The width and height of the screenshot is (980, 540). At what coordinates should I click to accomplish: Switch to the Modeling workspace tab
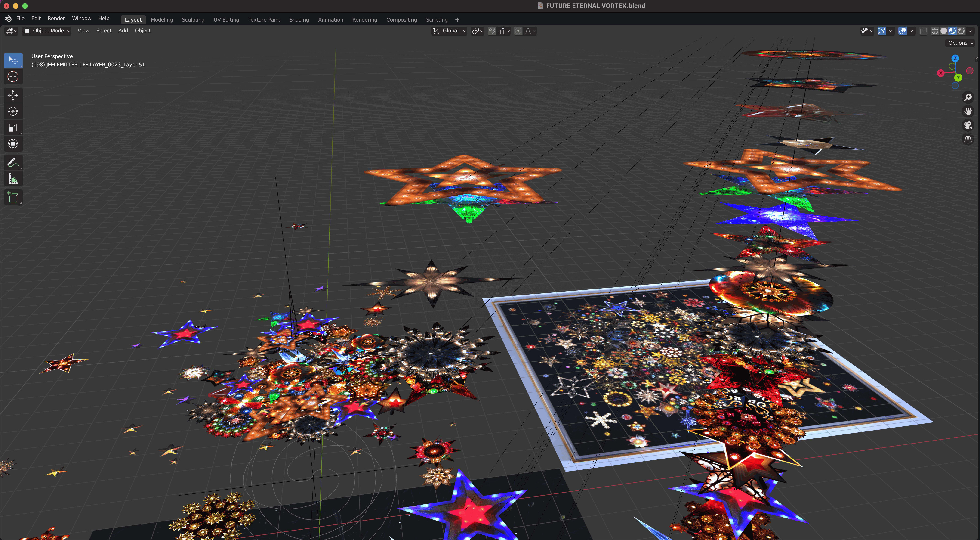[x=162, y=20]
